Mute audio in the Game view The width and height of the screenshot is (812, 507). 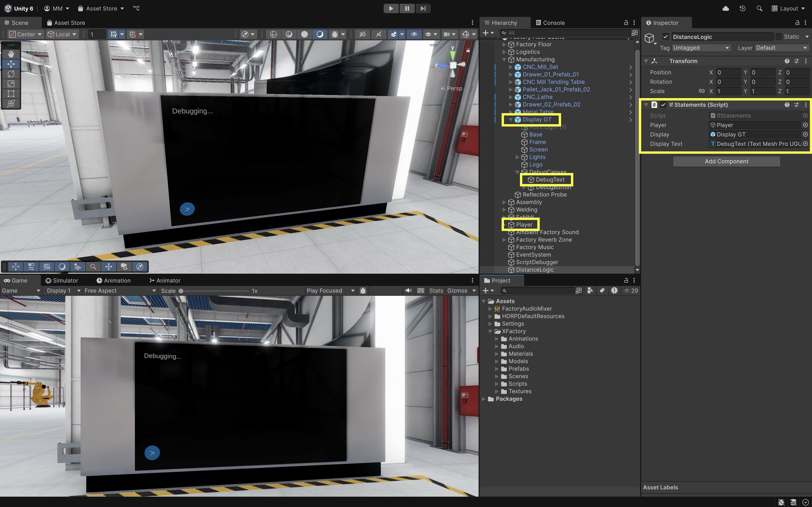click(x=408, y=291)
